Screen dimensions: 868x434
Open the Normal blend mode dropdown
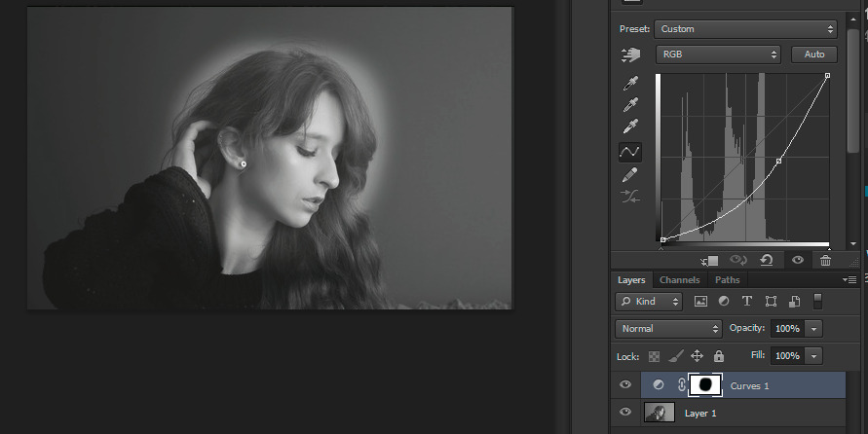(668, 329)
